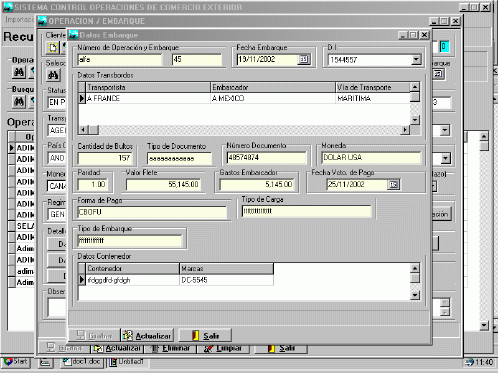The height and width of the screenshot is (373, 498).
Task: Click scroll-right arrow of Datos Transbordos grid
Action: 405,130
